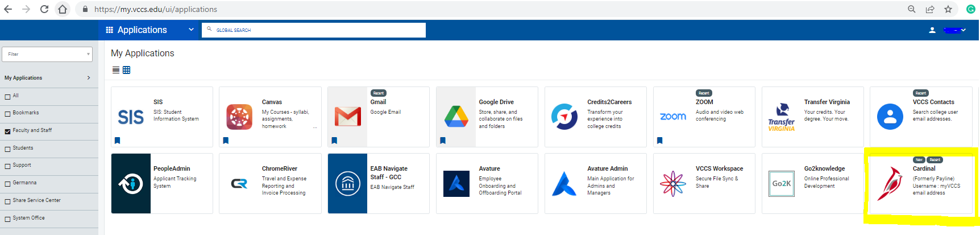
Task: Toggle bookmark on SIS tile
Action: [118, 141]
